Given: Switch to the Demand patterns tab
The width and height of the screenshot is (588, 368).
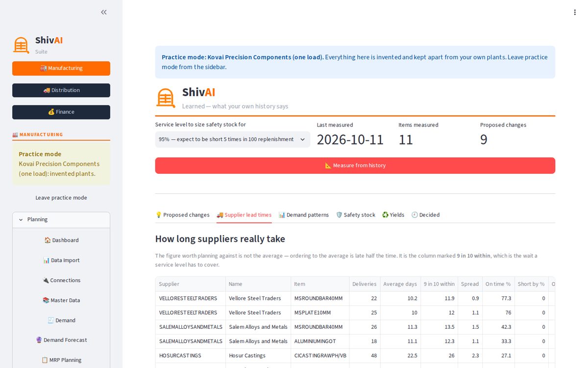Looking at the screenshot, I should pos(304,215).
